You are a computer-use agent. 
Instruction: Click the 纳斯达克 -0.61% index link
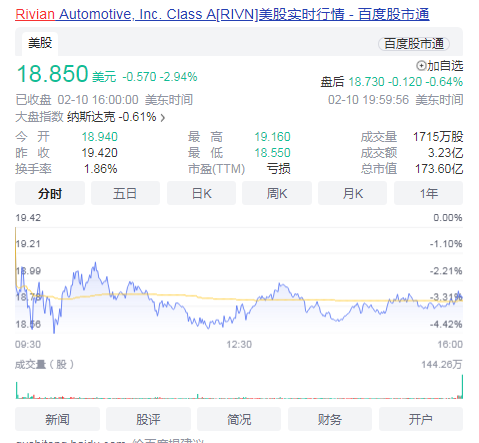[112, 117]
